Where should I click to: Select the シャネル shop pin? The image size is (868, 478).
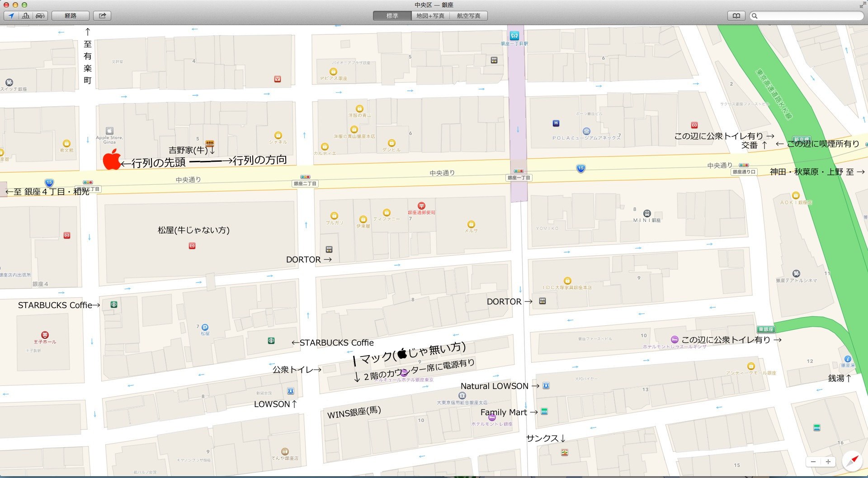(278, 135)
